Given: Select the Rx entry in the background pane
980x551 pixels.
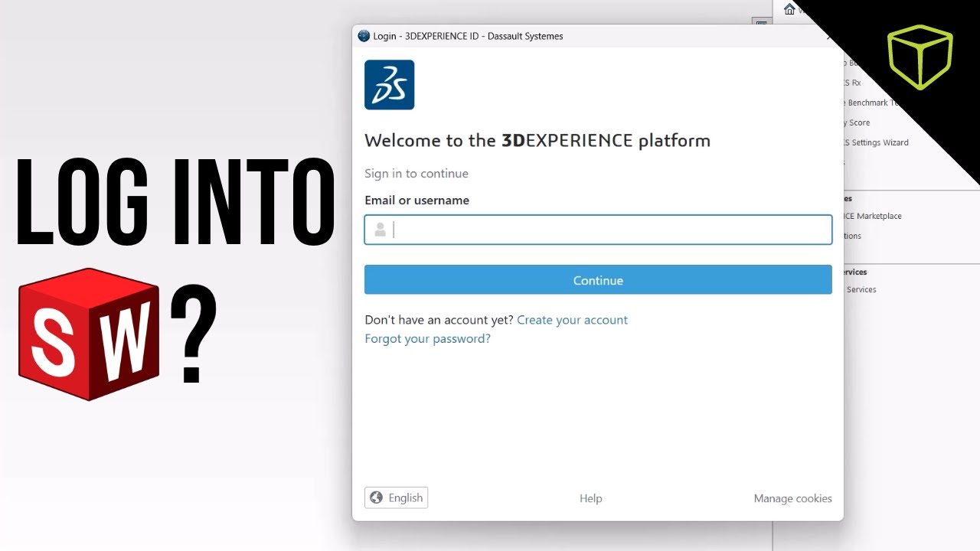Looking at the screenshot, I should [x=852, y=83].
